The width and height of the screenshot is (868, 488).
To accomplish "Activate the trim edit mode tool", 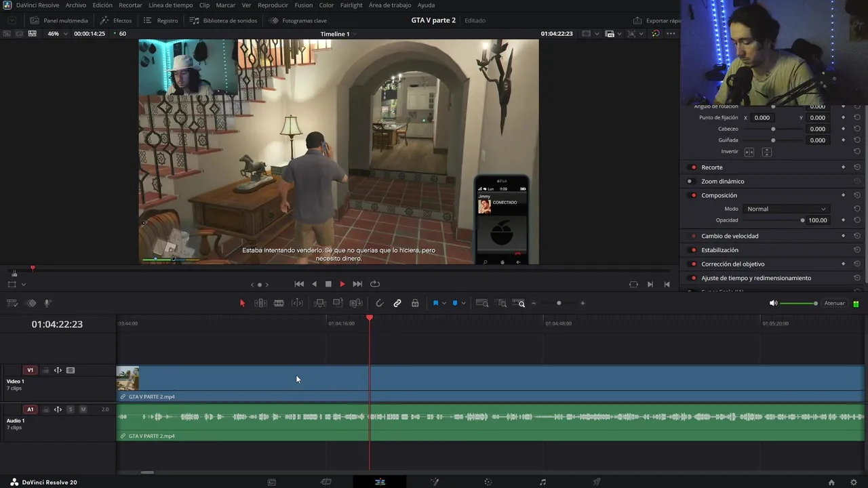I will click(x=260, y=303).
